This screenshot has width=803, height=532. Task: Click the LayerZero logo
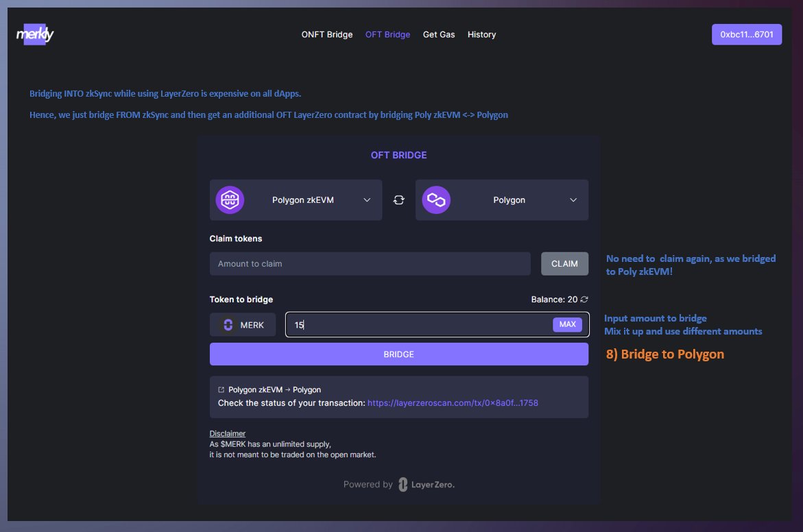[427, 485]
